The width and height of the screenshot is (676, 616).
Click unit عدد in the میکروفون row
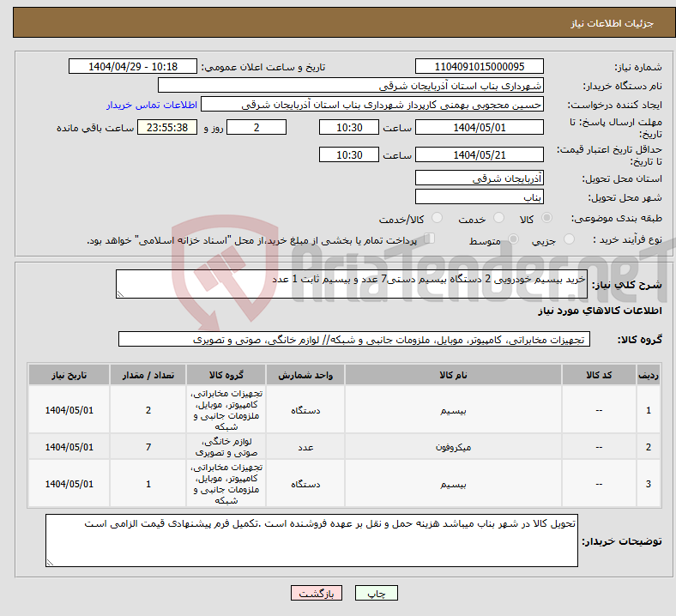pyautogui.click(x=305, y=448)
